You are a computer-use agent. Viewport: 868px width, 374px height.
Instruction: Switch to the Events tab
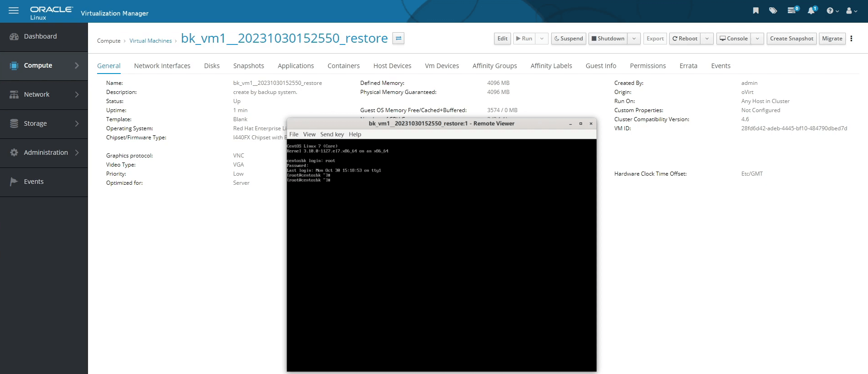pos(721,66)
